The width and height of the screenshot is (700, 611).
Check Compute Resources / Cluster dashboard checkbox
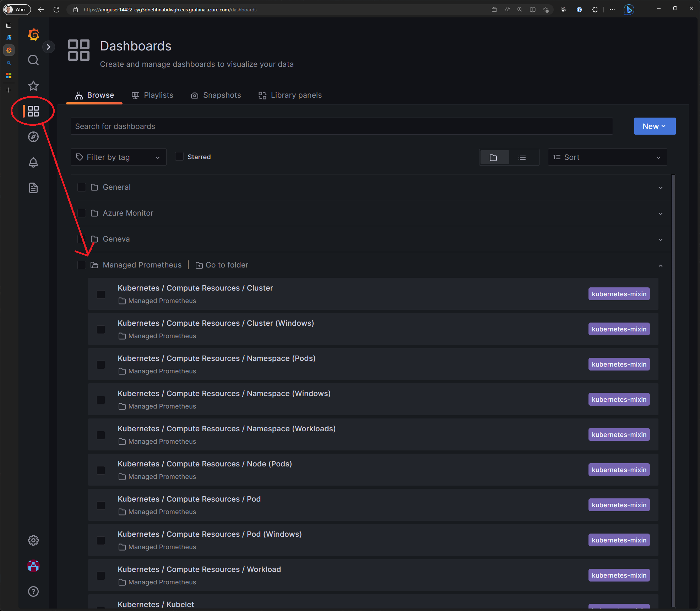(x=101, y=294)
